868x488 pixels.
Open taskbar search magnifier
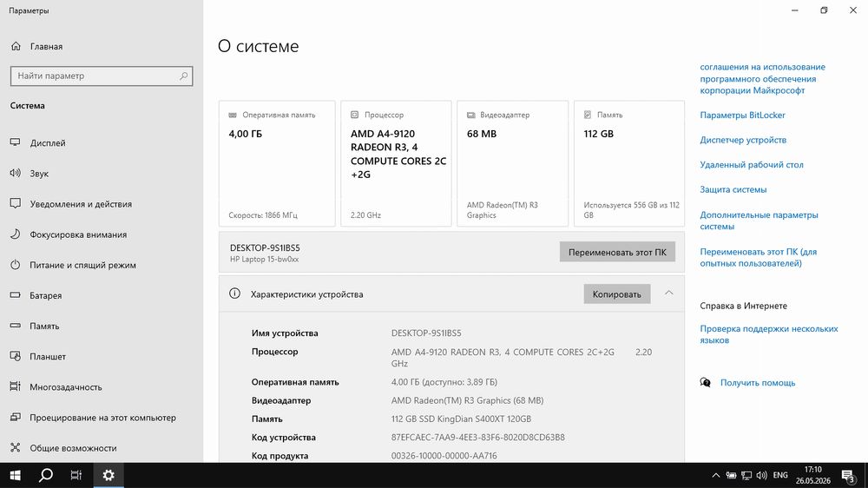point(46,475)
